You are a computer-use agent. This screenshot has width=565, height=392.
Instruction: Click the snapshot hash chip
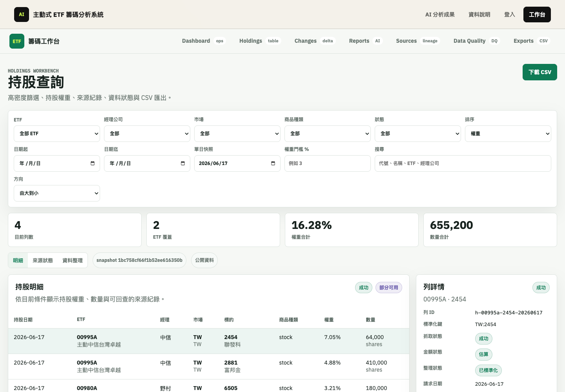pyautogui.click(x=139, y=260)
